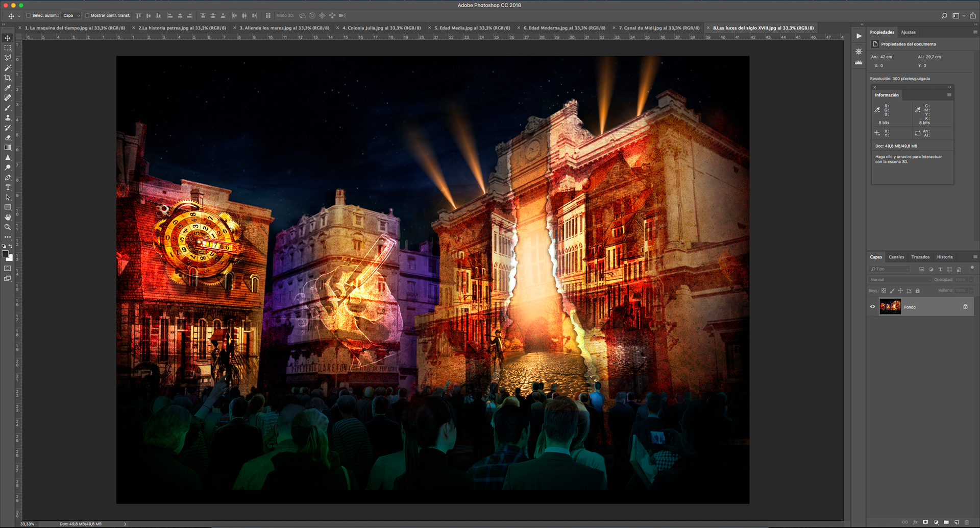Screen dimensions: 980x528
Task: Toggle adjustment layer filter
Action: click(x=931, y=269)
